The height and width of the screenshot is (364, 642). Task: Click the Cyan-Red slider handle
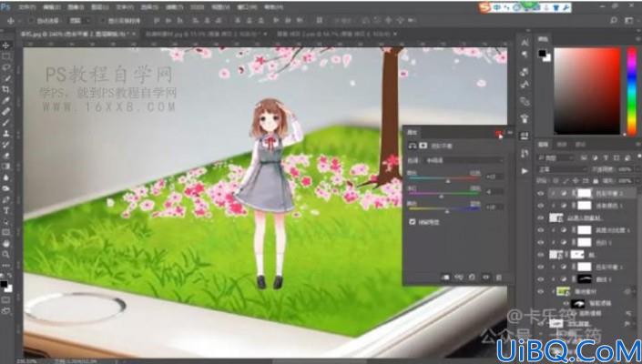[x=448, y=181]
